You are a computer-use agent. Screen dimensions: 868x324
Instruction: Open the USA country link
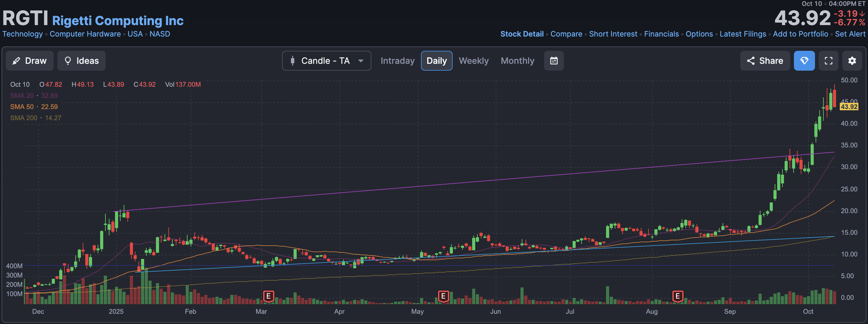[135, 34]
